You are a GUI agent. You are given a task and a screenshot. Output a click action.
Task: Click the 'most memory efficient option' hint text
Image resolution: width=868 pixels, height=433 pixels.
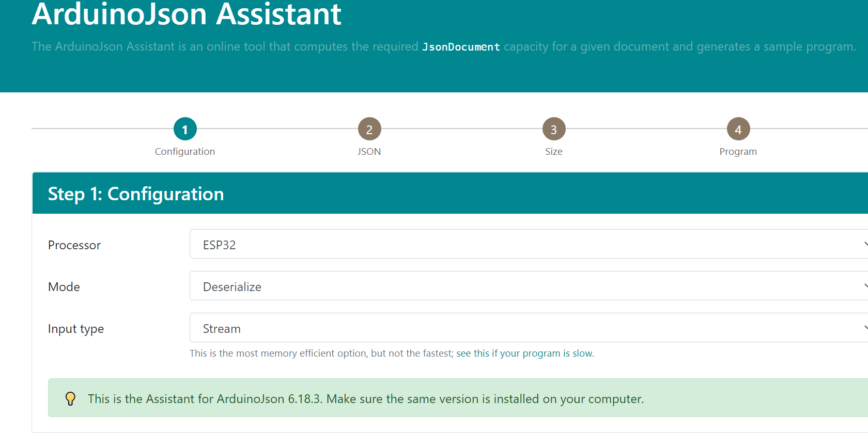tap(321, 354)
